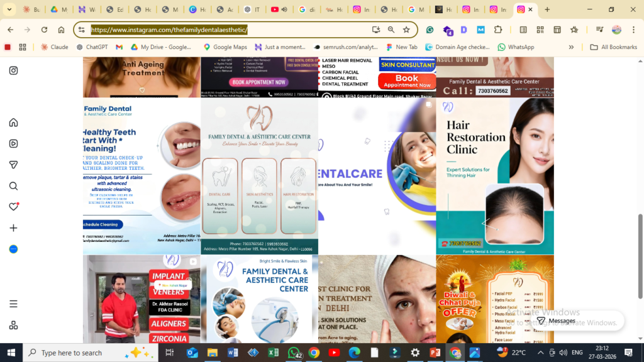
Task: Open the All Bookmarks folder
Action: 614,47
